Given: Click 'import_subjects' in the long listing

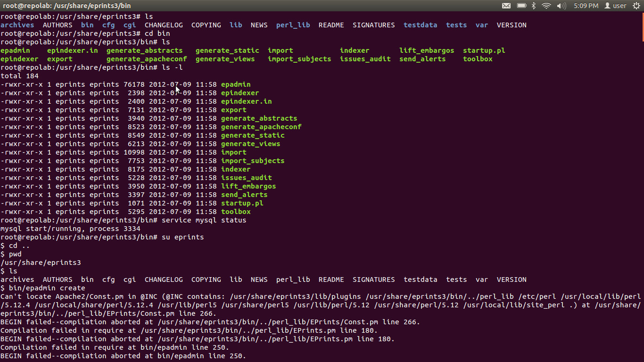Looking at the screenshot, I should coord(253,161).
